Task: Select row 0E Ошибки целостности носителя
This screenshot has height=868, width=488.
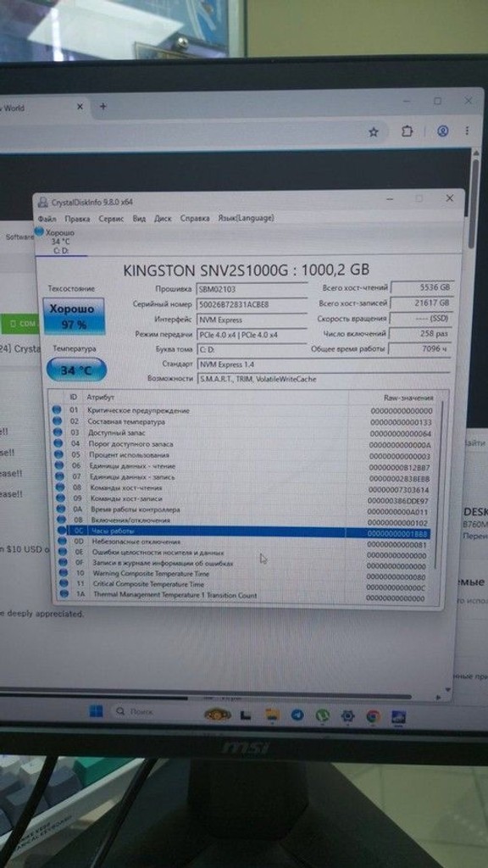Action: pyautogui.click(x=242, y=553)
